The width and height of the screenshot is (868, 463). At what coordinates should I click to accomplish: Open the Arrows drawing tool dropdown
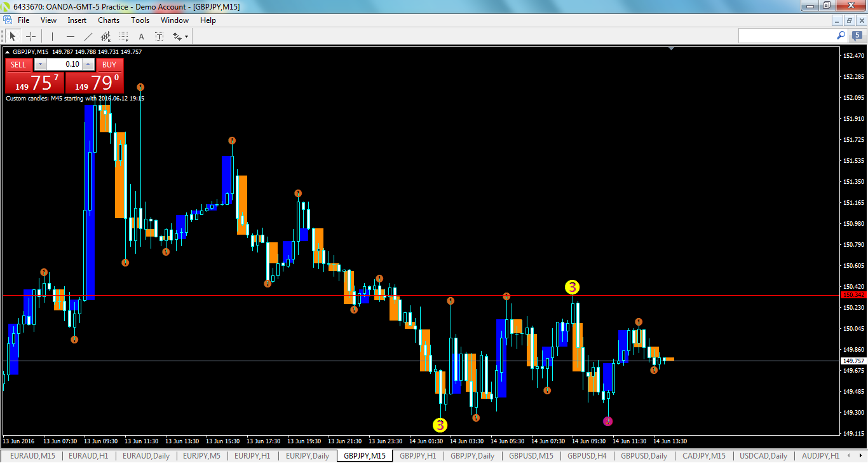(x=186, y=36)
